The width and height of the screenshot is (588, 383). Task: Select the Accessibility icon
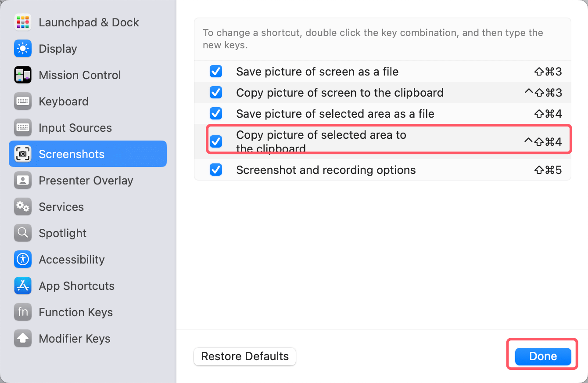[22, 260]
